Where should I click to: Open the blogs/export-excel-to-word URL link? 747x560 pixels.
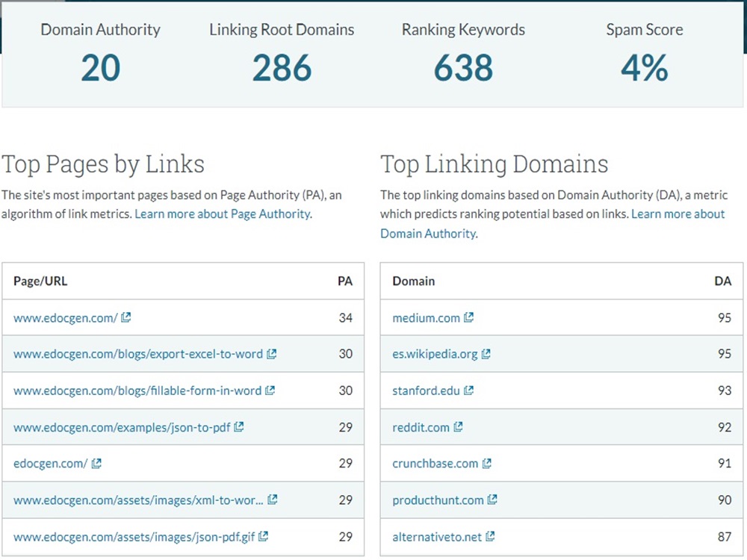click(x=138, y=354)
